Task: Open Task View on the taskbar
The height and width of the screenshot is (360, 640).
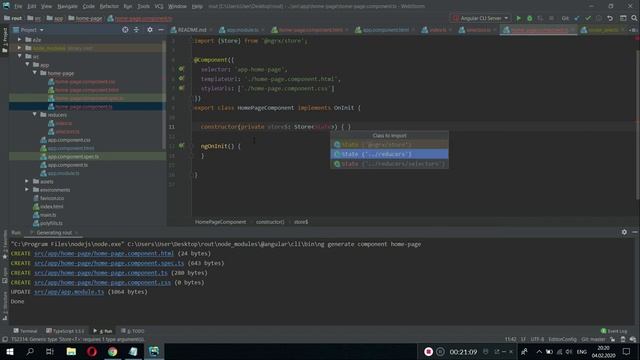Action: (50, 351)
